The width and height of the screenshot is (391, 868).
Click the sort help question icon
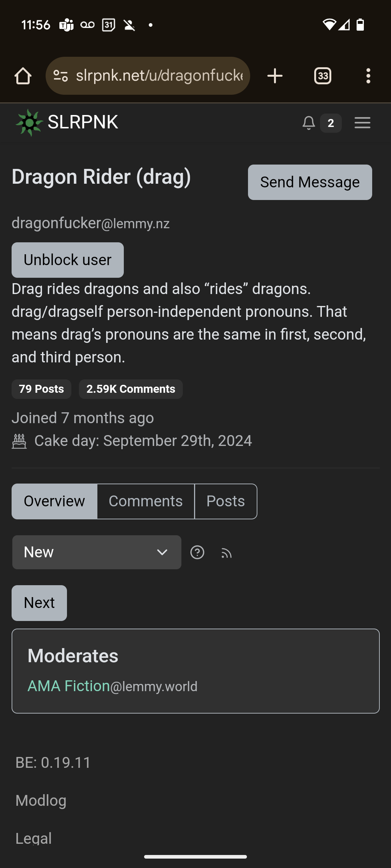click(197, 553)
